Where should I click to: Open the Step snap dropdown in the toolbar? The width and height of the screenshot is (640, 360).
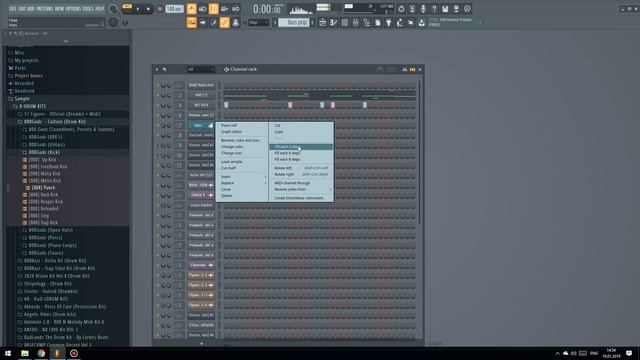259,23
